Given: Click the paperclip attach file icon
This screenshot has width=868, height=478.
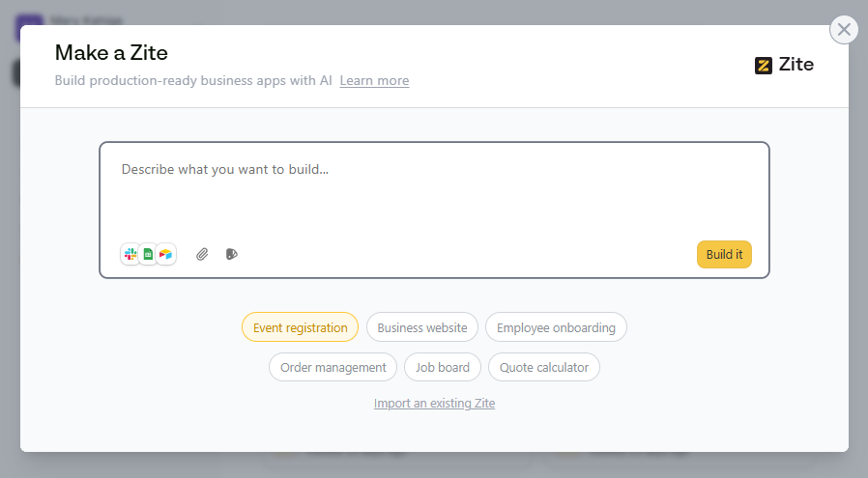Looking at the screenshot, I should 202,254.
